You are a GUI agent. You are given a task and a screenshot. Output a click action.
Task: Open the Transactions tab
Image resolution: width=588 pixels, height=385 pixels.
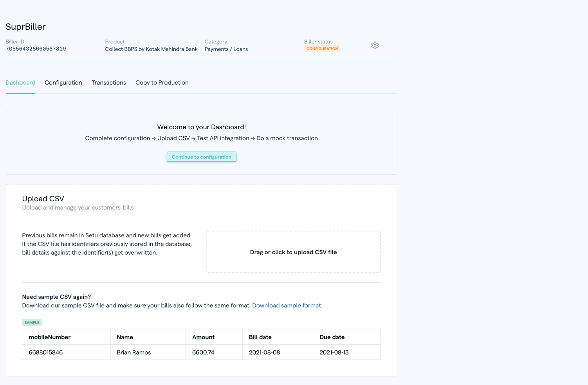tap(108, 83)
